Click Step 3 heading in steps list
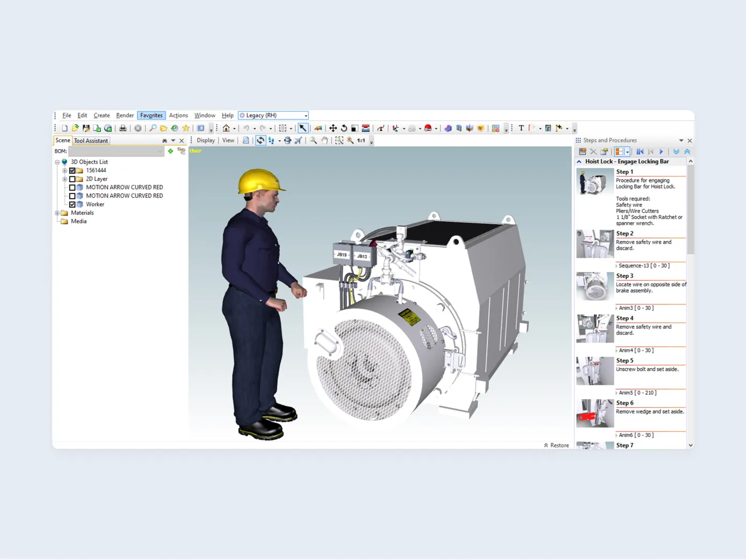The width and height of the screenshot is (746, 560). tap(625, 276)
